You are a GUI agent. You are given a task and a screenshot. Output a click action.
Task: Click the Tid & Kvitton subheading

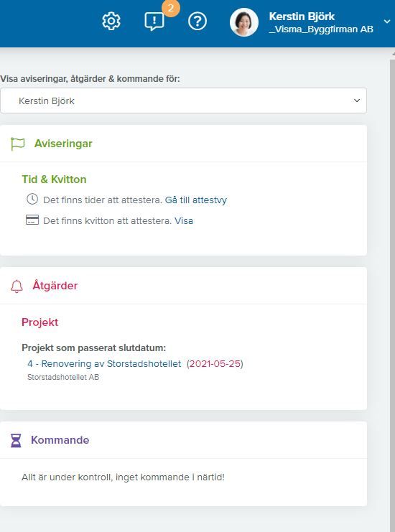tap(54, 179)
